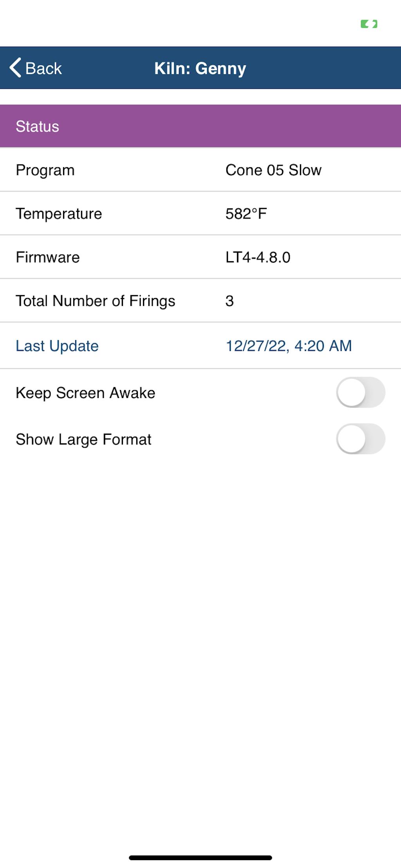
Task: Enable the Keep Screen Awake switch
Action: [x=360, y=392]
